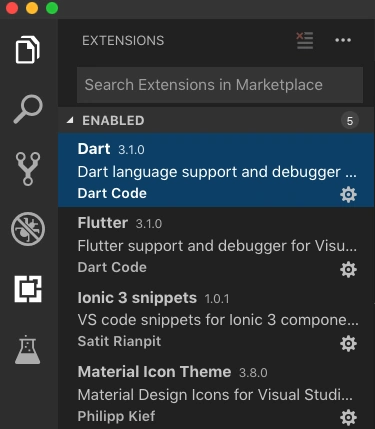
Task: Click Dart language support description text
Action: pyautogui.click(x=217, y=172)
